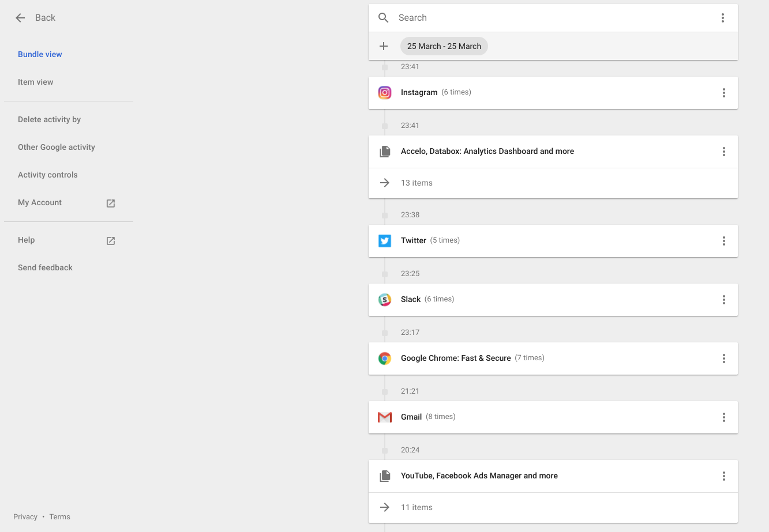Remove the 25 March date filter chip
Screen dimensions: 769x532
pos(444,46)
